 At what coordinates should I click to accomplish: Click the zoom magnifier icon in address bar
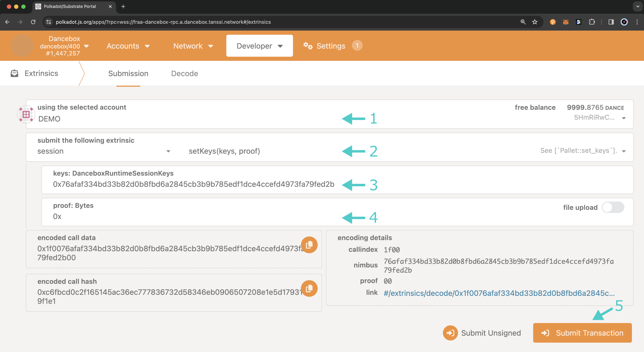(523, 22)
